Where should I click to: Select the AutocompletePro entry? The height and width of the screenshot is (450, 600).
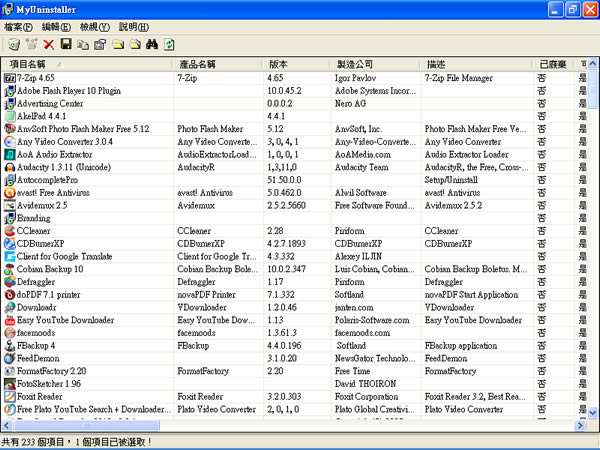(47, 180)
